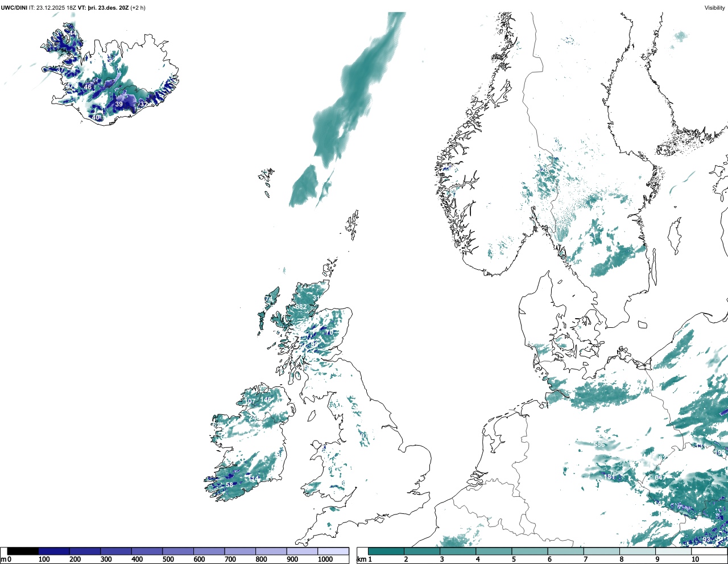The width and height of the screenshot is (728, 564).
Task: Pick the 9–10 km near-white legend swatch
Action: [674, 551]
